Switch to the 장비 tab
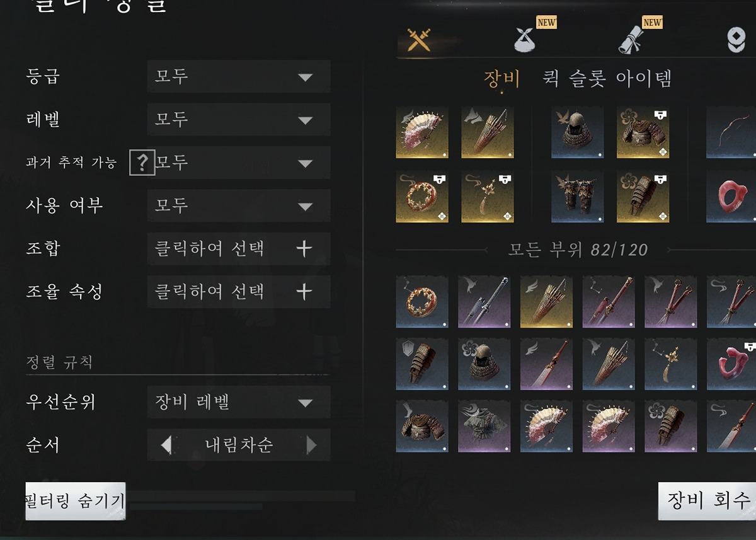 [x=502, y=79]
